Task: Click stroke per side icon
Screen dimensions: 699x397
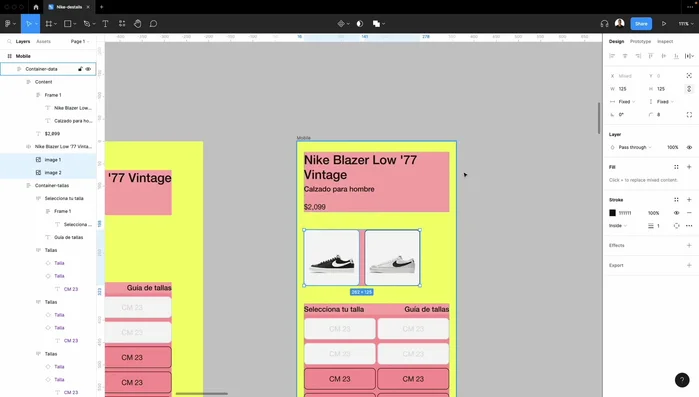Action: point(676,226)
